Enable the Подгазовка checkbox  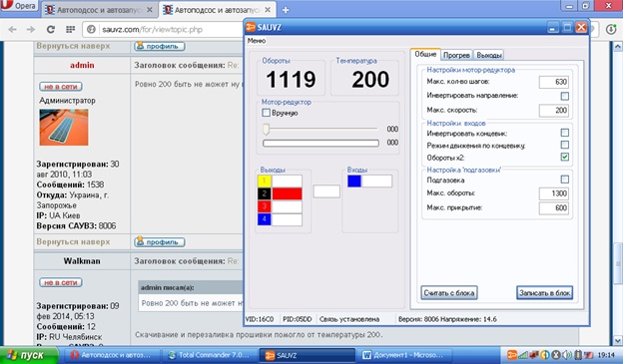click(x=565, y=180)
